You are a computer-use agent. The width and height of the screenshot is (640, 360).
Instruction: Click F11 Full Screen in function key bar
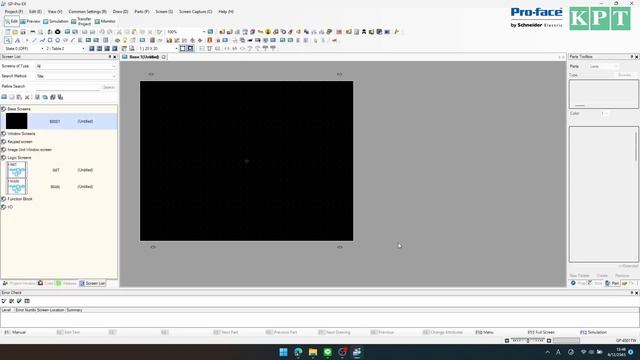[x=541, y=332]
